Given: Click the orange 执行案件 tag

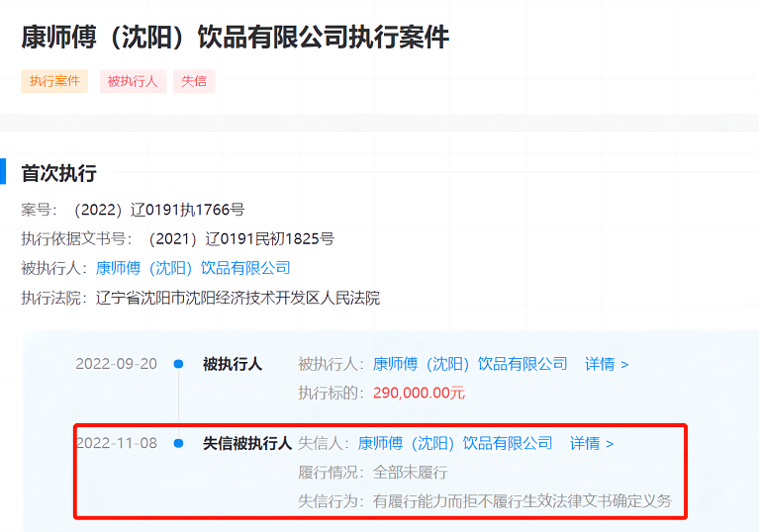Looking at the screenshot, I should click(x=54, y=81).
